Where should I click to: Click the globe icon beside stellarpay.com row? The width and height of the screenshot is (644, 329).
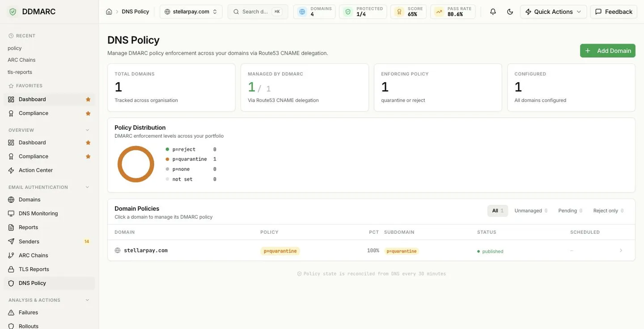tap(118, 250)
